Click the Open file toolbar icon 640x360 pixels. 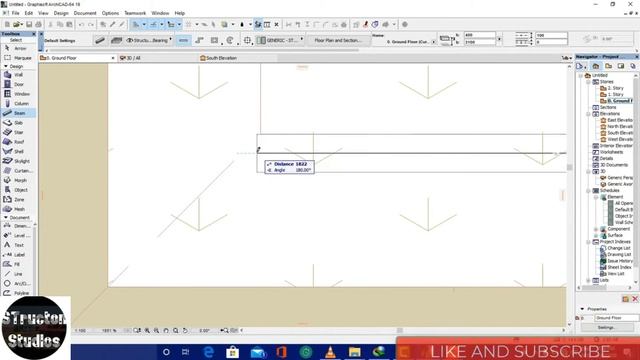17,24
